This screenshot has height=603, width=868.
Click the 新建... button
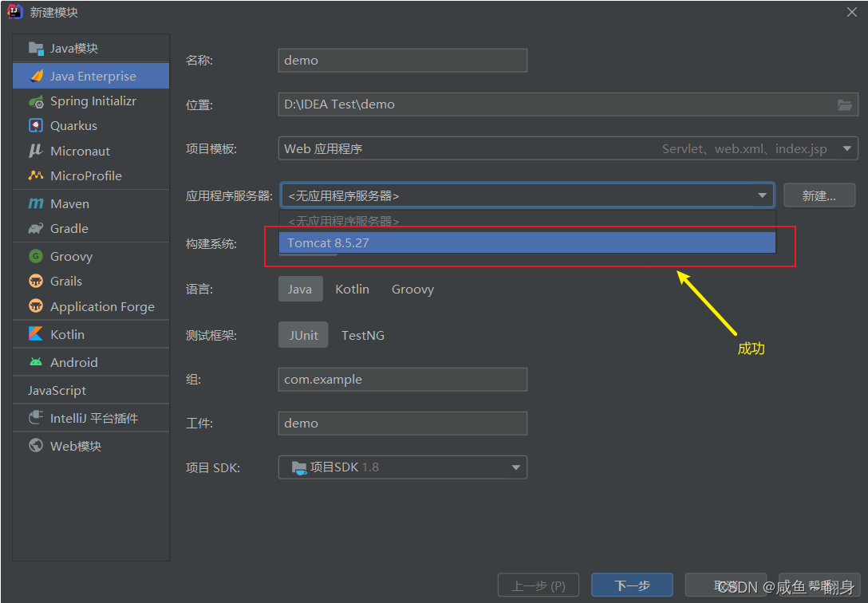coord(819,195)
